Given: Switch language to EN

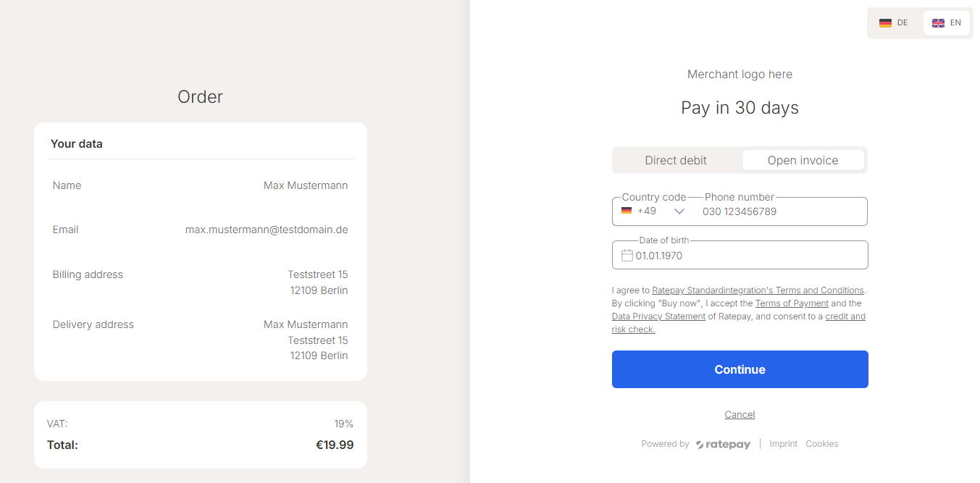Looking at the screenshot, I should (947, 23).
